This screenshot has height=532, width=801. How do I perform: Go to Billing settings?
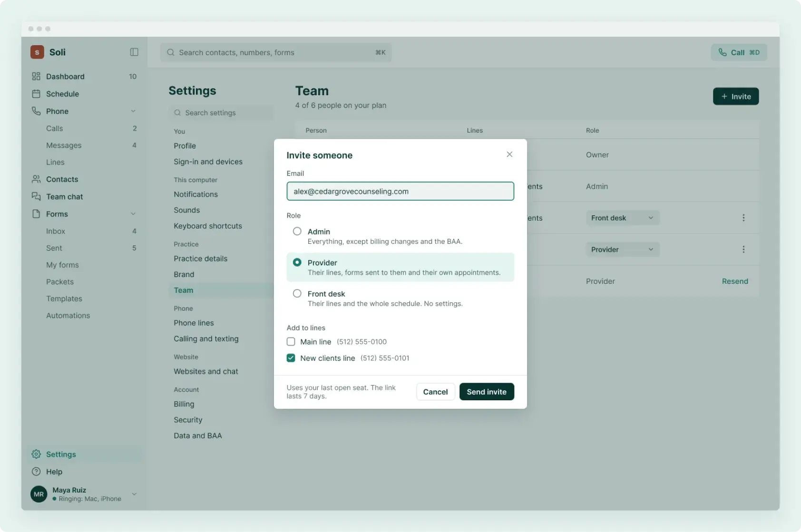tap(184, 404)
